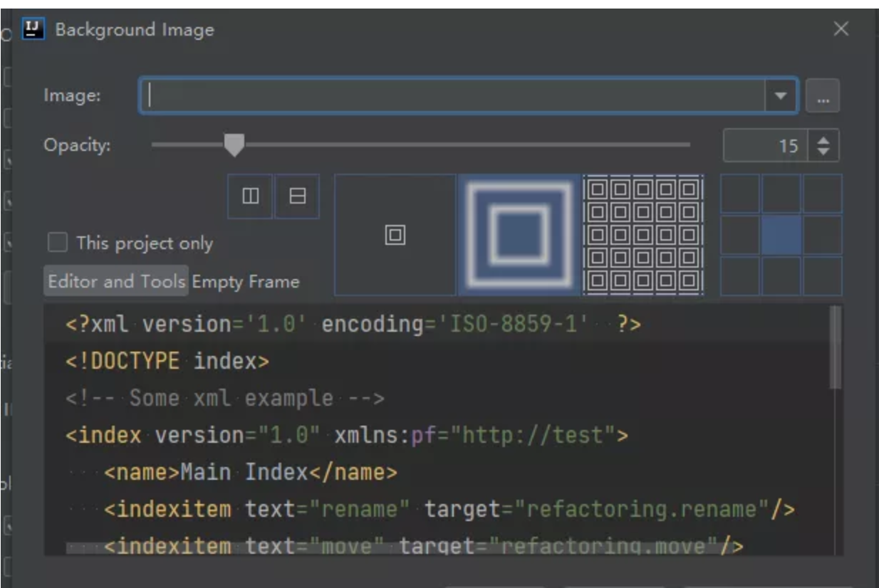Select middle-right anchor cell
This screenshot has width=879, height=588.
coord(823,235)
